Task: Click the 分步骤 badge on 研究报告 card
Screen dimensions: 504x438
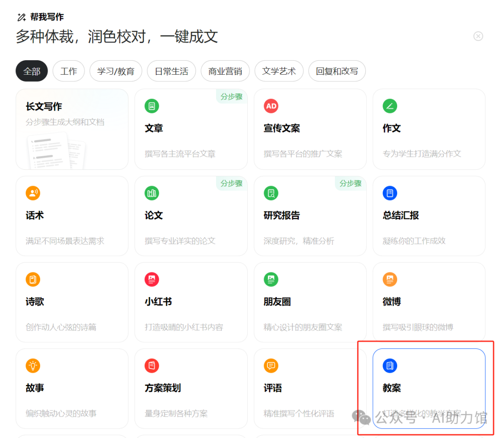Action: pos(350,183)
